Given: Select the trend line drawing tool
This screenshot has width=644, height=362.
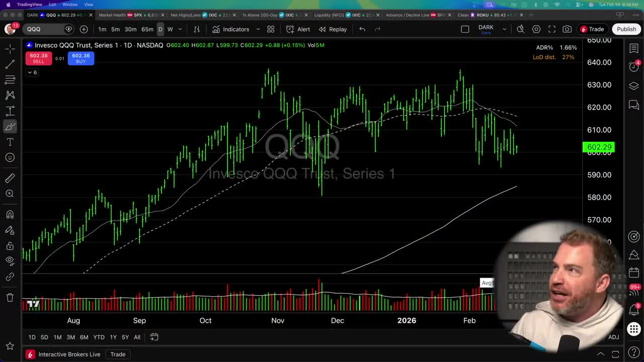Looking at the screenshot, I should point(10,64).
